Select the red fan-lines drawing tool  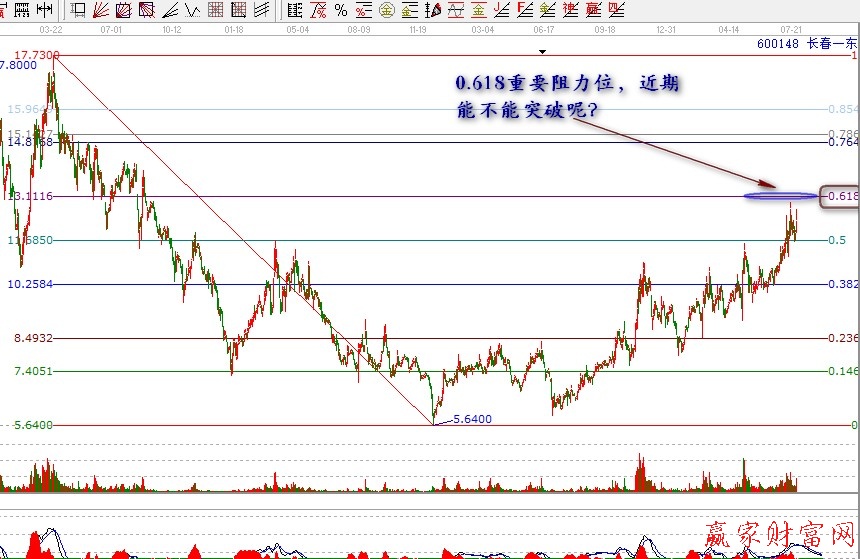click(101, 10)
